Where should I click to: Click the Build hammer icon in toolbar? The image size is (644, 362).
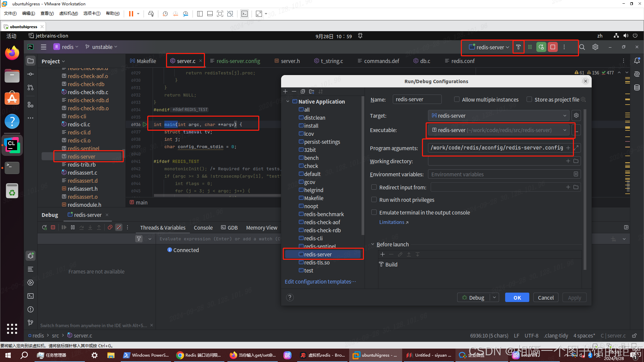click(x=518, y=47)
